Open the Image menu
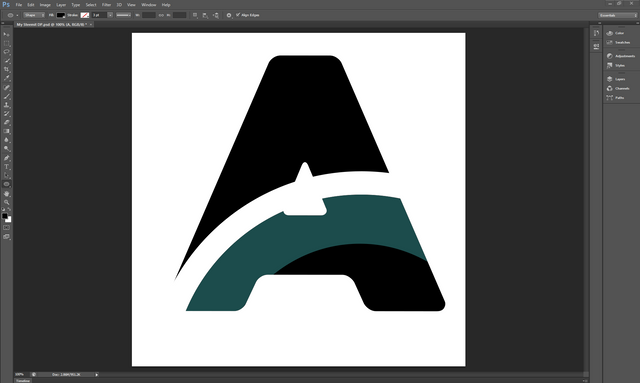The image size is (640, 383). click(x=45, y=5)
